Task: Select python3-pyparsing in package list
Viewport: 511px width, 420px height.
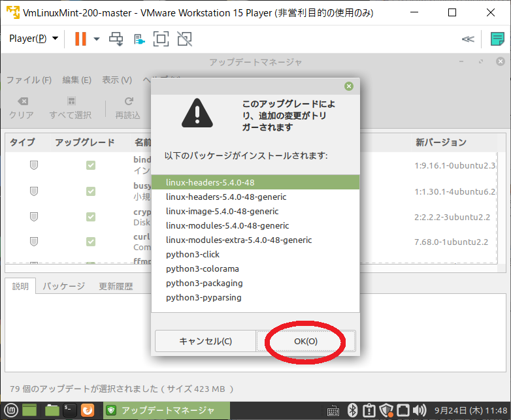Action: [x=255, y=297]
